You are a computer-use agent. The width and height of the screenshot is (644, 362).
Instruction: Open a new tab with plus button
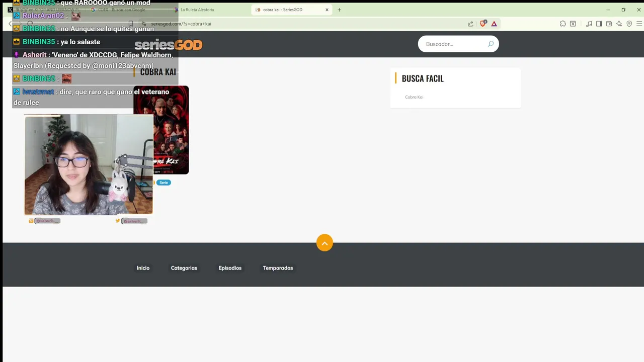[339, 10]
